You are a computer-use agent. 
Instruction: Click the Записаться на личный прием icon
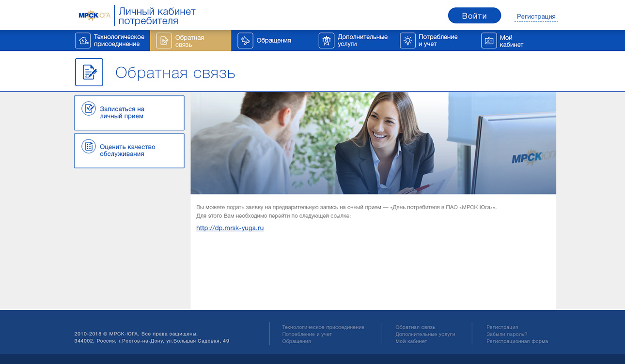[89, 108]
